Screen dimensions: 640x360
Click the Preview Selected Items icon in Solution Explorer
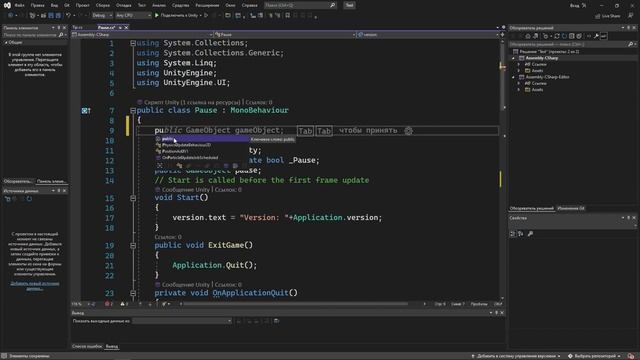pyautogui.click(x=604, y=36)
